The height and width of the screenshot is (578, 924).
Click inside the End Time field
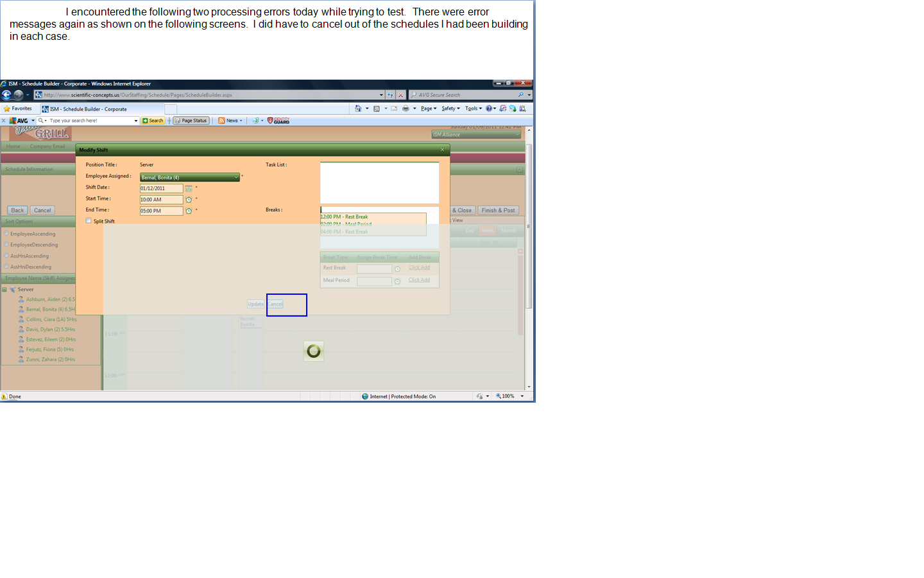coord(162,211)
